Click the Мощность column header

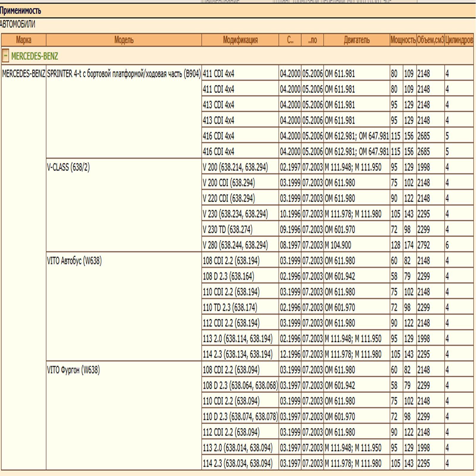403,40
